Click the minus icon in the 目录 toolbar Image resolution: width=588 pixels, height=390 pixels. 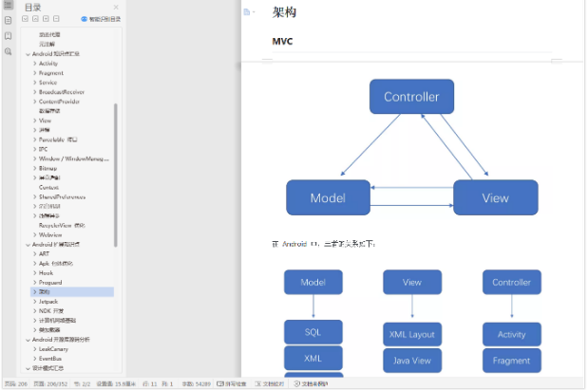click(56, 19)
